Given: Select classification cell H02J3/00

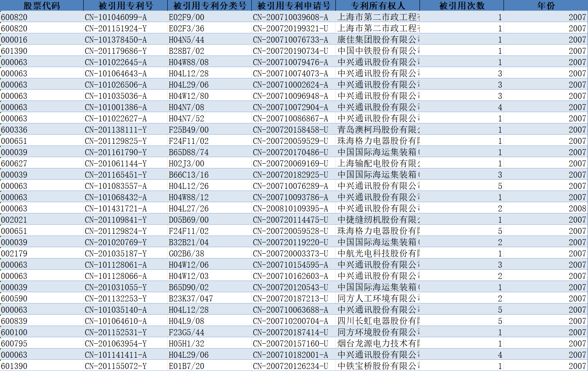Looking at the screenshot, I should (x=210, y=164).
